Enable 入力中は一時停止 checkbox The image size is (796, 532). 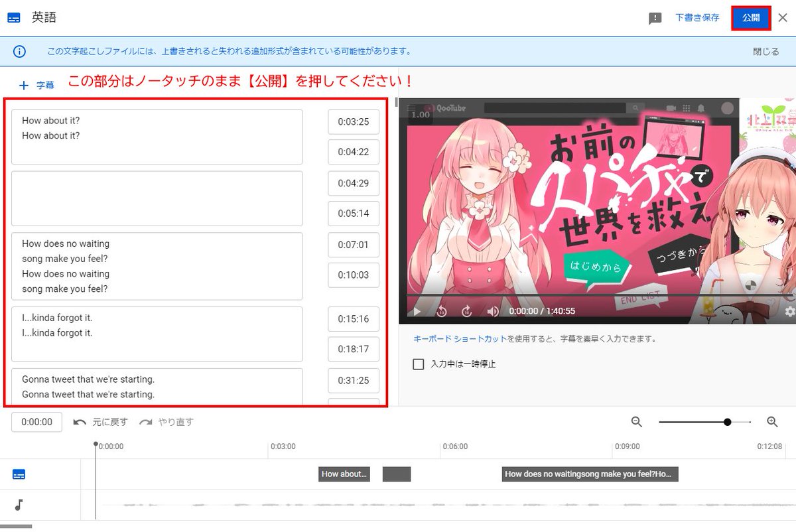pyautogui.click(x=419, y=364)
